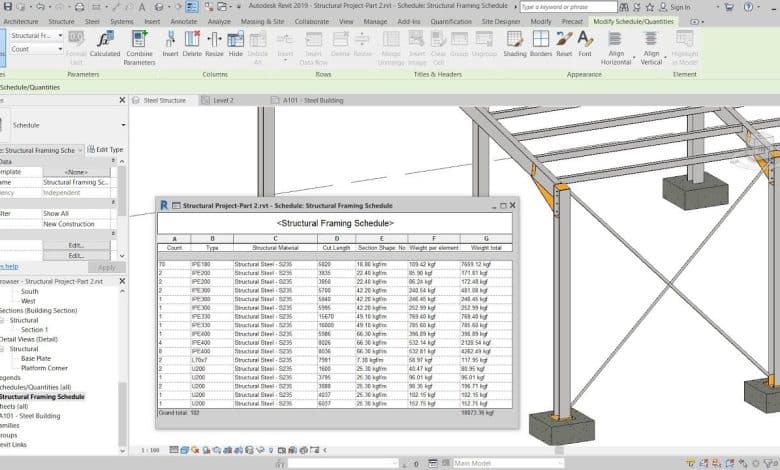The image size is (780, 470).
Task: Collapse the Structural node under Sections
Action: [2, 320]
